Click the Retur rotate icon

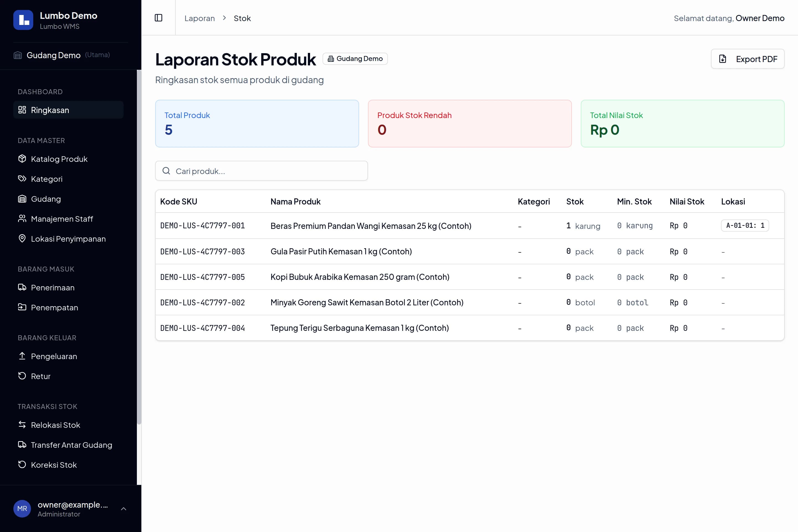pos(22,376)
